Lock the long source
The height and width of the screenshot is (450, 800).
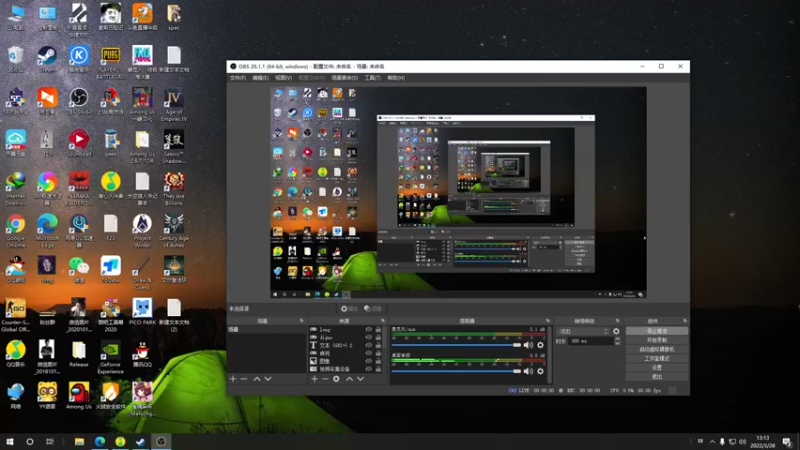click(378, 330)
